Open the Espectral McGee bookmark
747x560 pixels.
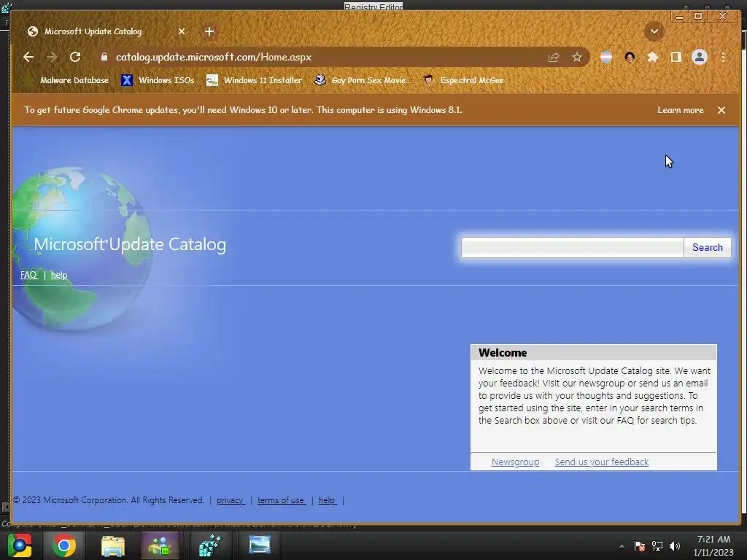(x=463, y=80)
